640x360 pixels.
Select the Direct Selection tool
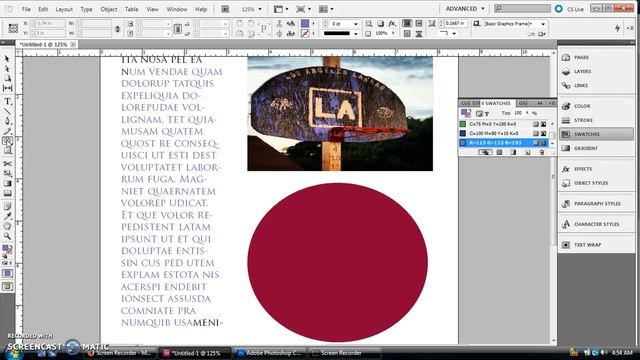pyautogui.click(x=7, y=69)
